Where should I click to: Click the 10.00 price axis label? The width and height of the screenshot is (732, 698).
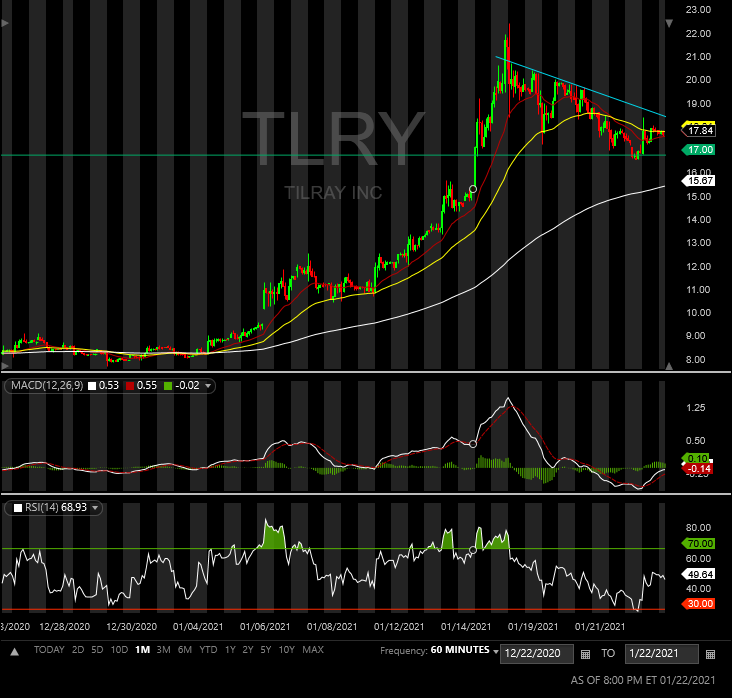[698, 313]
